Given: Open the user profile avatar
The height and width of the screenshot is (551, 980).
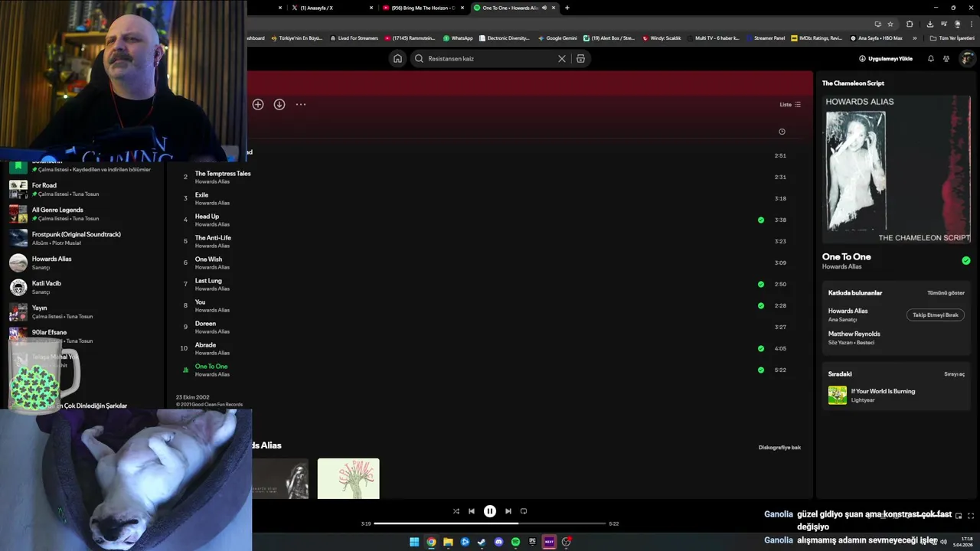Looking at the screenshot, I should (x=967, y=58).
